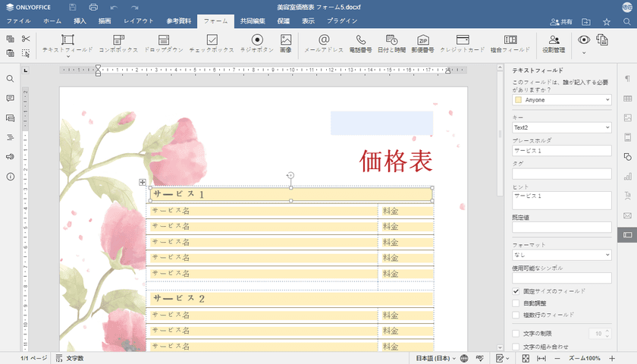637x364 pixels.
Task: Enable the multiline field (複数行のフィールド) checkbox
Action: click(516, 314)
